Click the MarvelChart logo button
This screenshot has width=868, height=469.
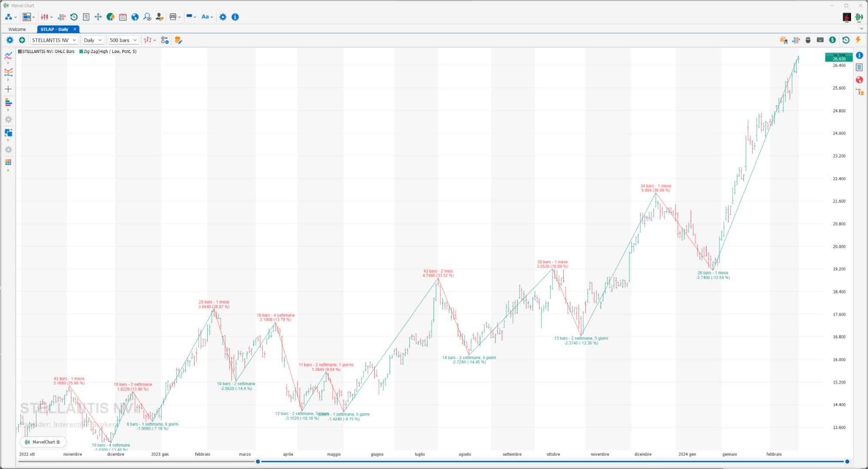(x=43, y=442)
